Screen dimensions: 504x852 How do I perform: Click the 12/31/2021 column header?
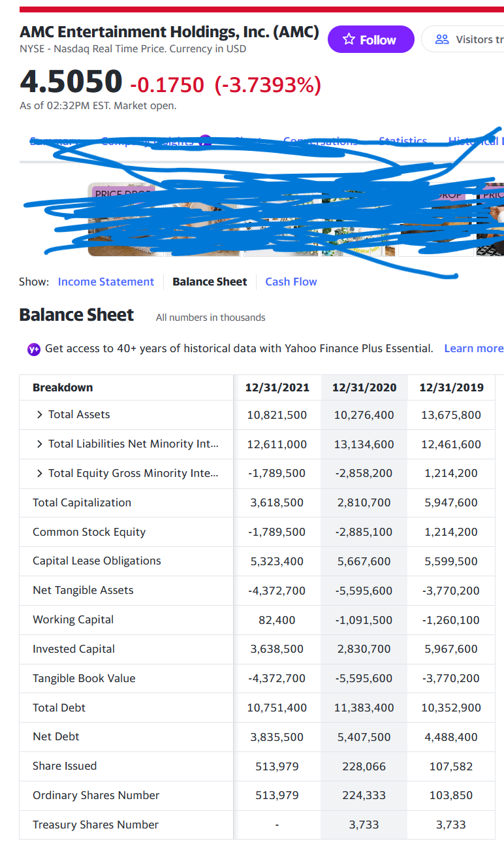click(x=277, y=387)
